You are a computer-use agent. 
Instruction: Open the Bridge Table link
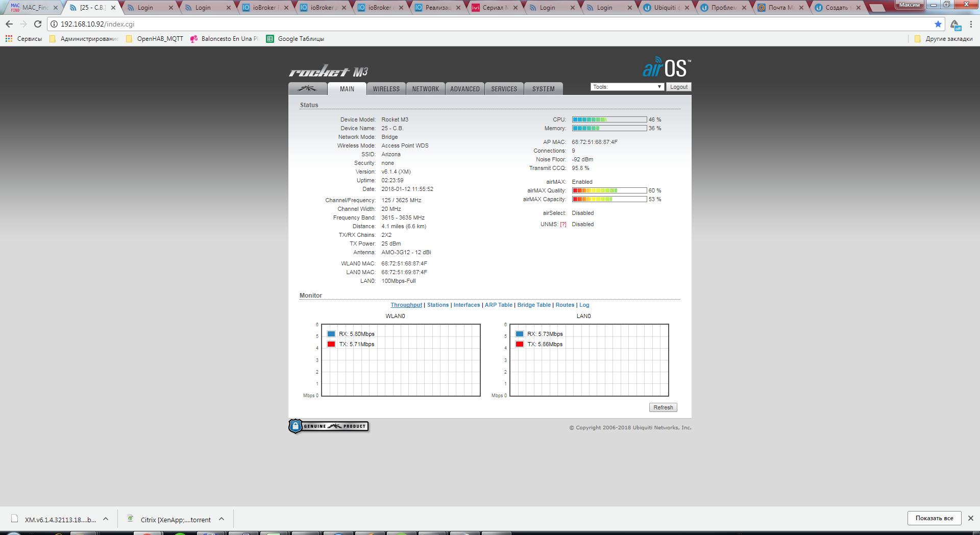534,305
